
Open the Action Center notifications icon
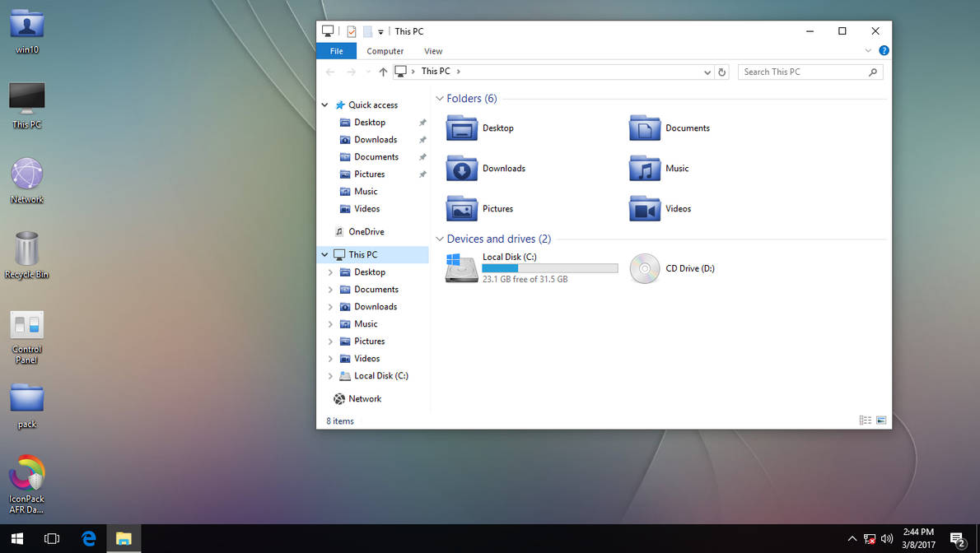click(958, 539)
